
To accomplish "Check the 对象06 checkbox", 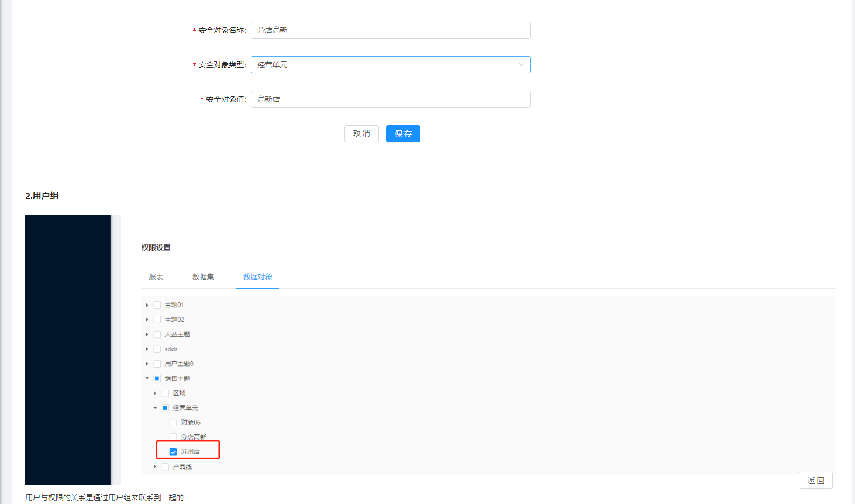I will point(173,423).
